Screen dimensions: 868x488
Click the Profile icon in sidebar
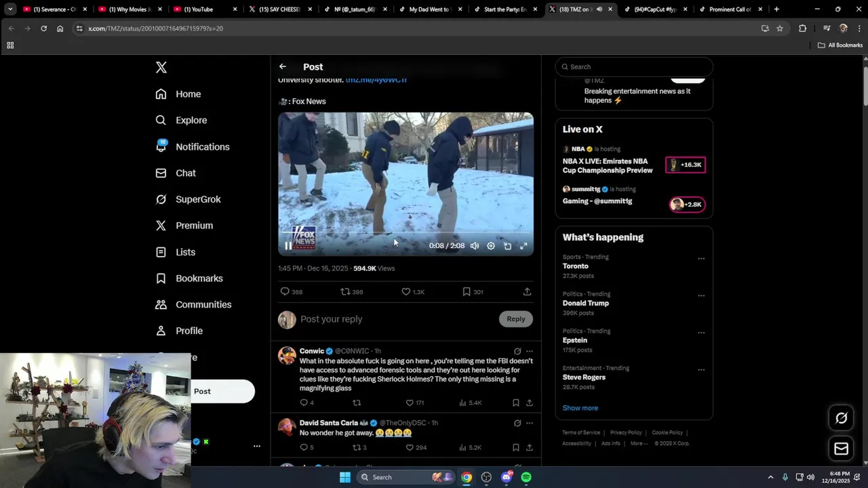[x=161, y=331]
